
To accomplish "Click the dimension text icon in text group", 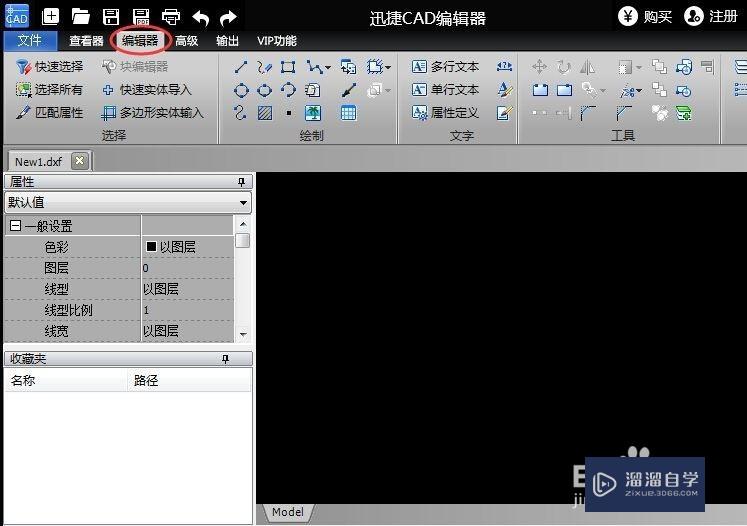I will coord(504,67).
